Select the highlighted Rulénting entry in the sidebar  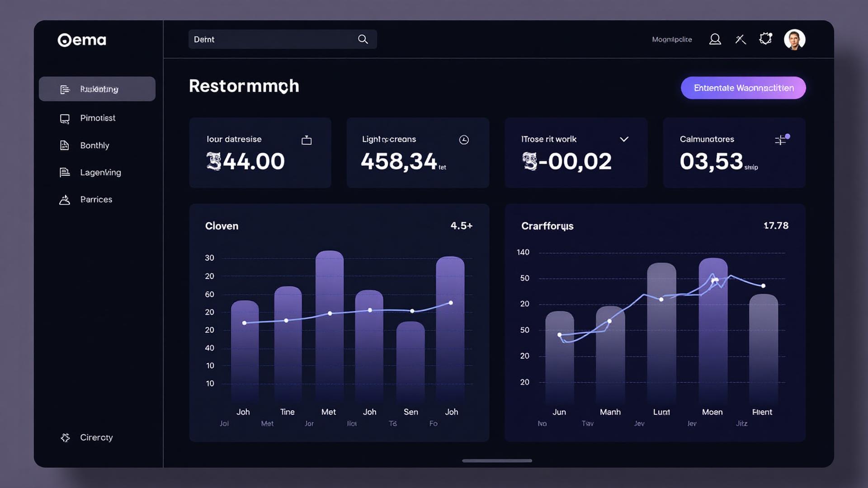(97, 89)
